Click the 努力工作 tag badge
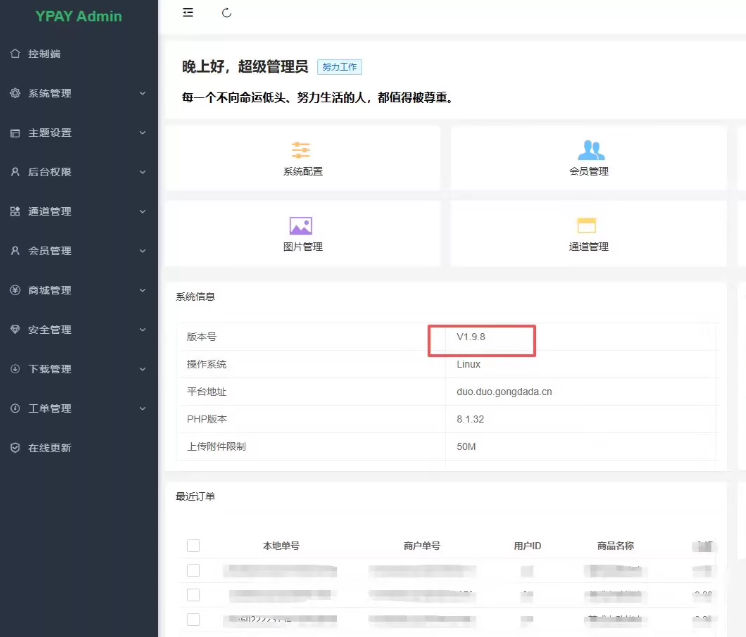 339,67
